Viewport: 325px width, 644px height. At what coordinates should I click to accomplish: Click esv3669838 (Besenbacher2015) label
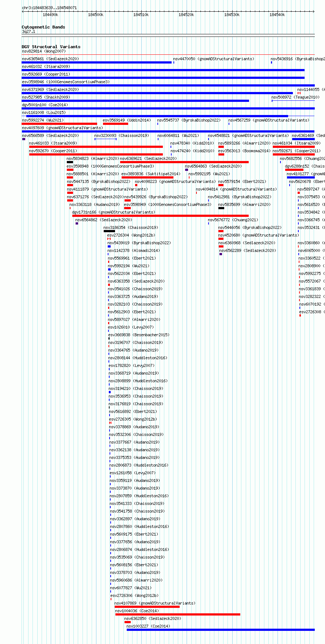coord(139,335)
